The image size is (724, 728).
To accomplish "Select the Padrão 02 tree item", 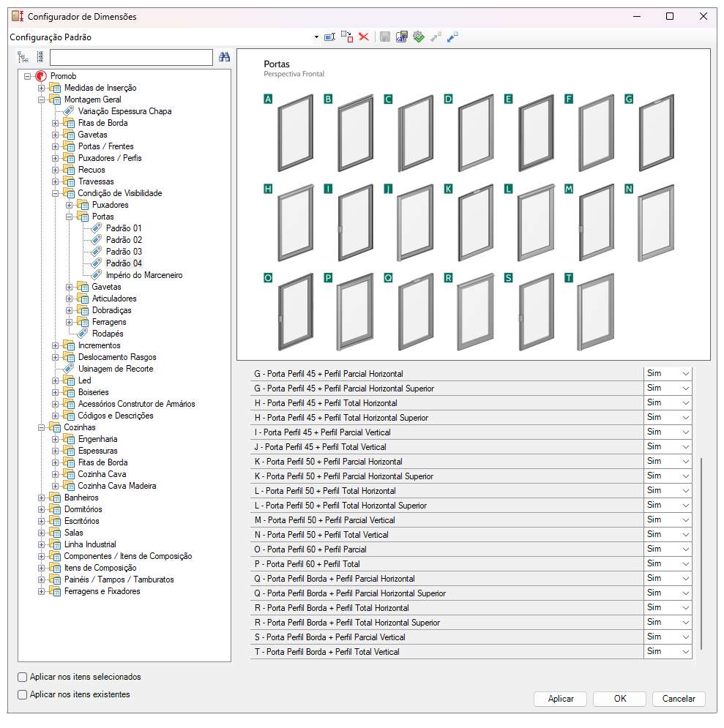I will pos(124,240).
